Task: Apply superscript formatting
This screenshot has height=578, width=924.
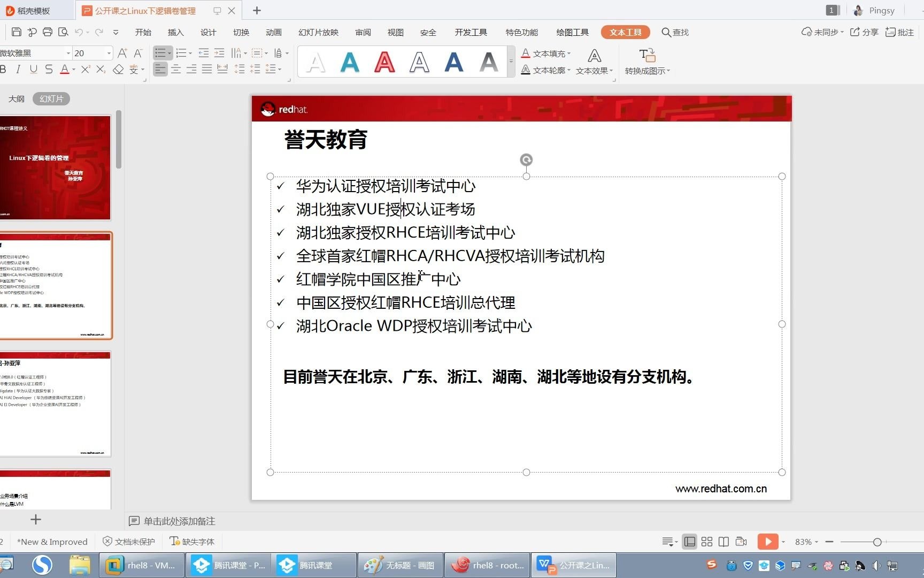Action: pyautogui.click(x=86, y=69)
